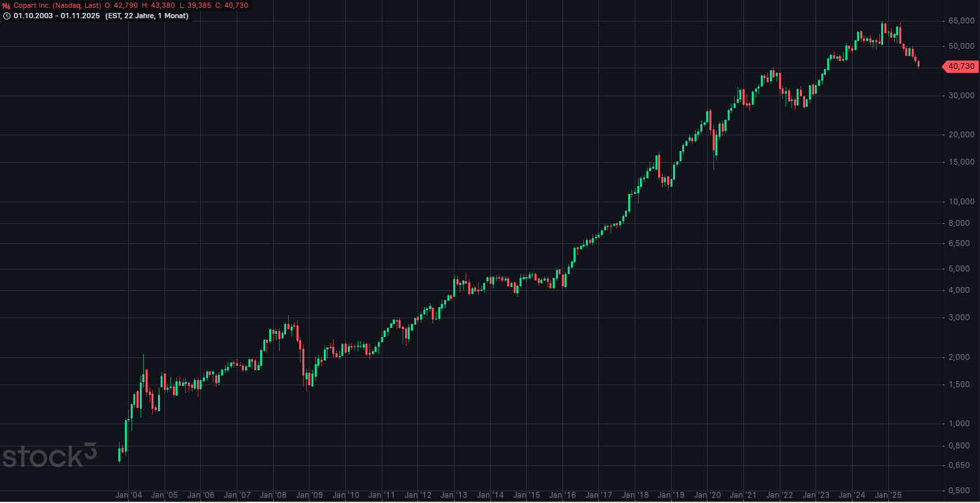Click the candlestick chart type icon
This screenshot has width=980, height=503.
(7, 5)
